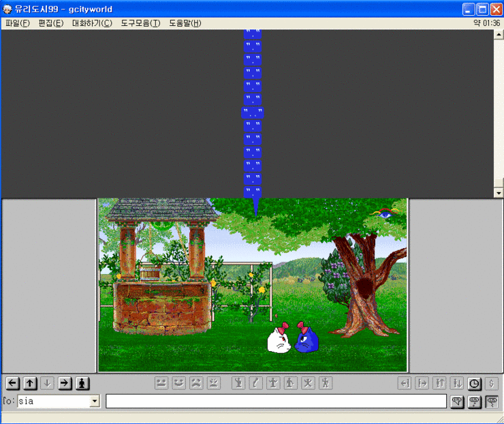The height and width of the screenshot is (424, 504).
Task: Click the chat message input field
Action: 276,402
